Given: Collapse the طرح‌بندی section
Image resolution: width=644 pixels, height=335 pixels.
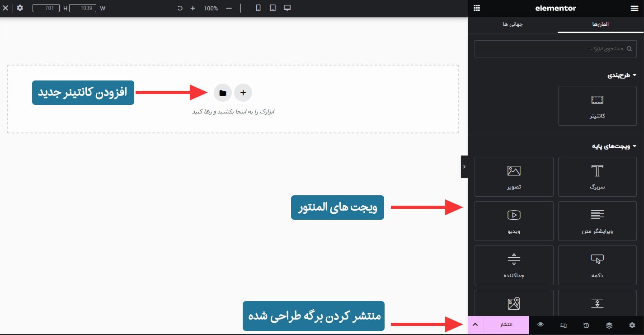Looking at the screenshot, I should click(x=622, y=75).
